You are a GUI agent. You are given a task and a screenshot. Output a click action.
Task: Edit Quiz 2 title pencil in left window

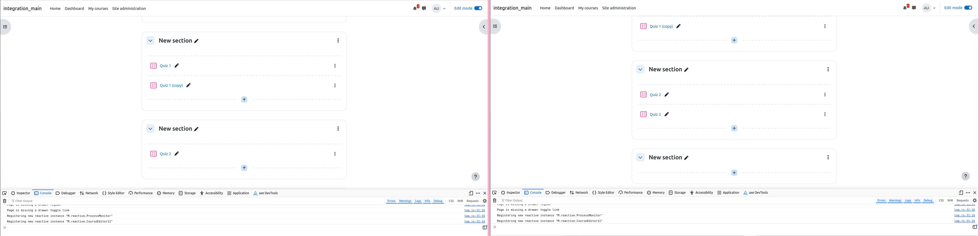[x=176, y=154]
